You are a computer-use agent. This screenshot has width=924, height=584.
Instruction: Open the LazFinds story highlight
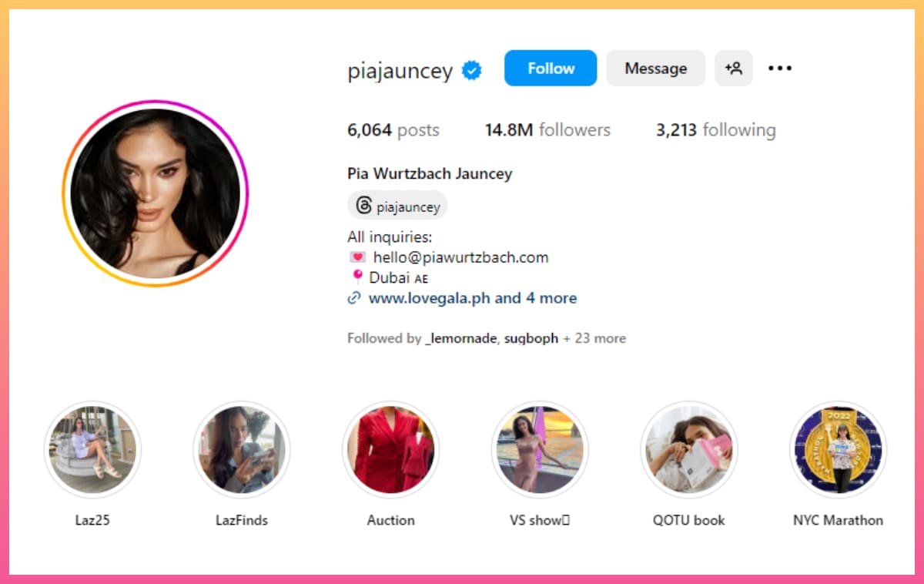tap(242, 450)
